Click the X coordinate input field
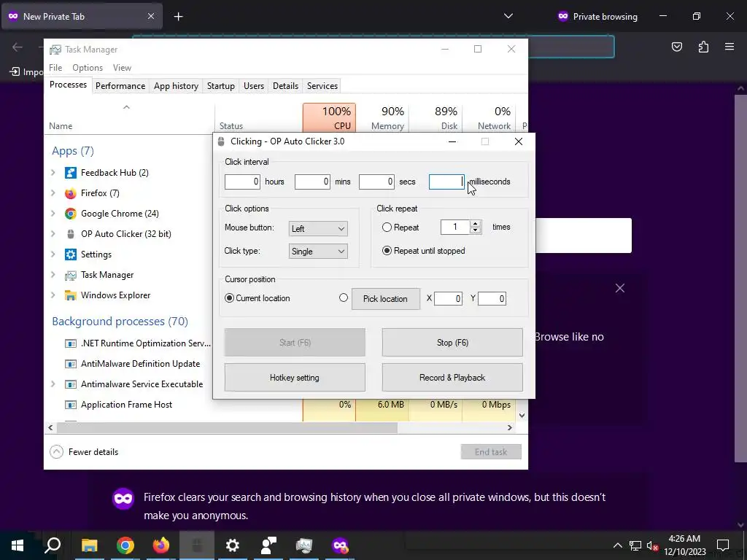This screenshot has height=560, width=747. click(448, 298)
